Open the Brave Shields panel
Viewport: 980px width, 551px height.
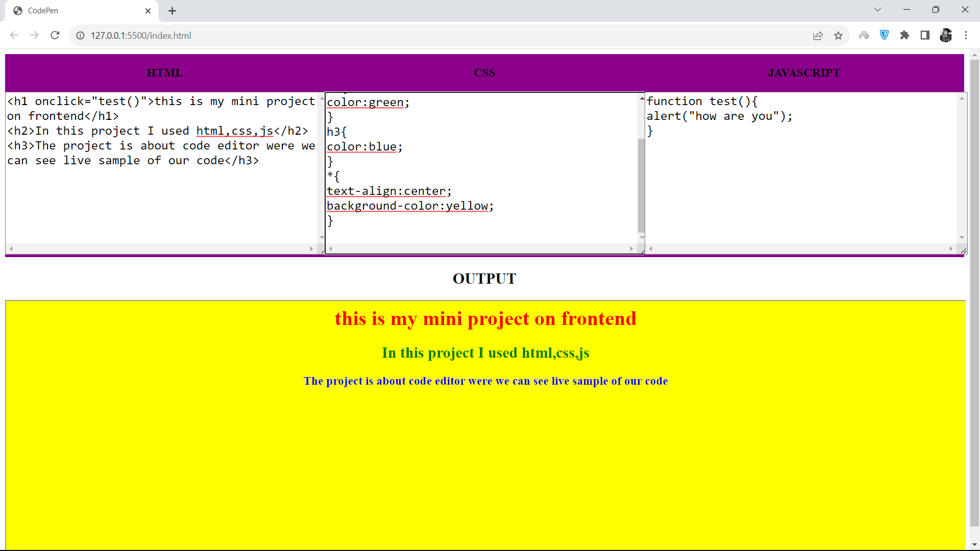(x=885, y=35)
